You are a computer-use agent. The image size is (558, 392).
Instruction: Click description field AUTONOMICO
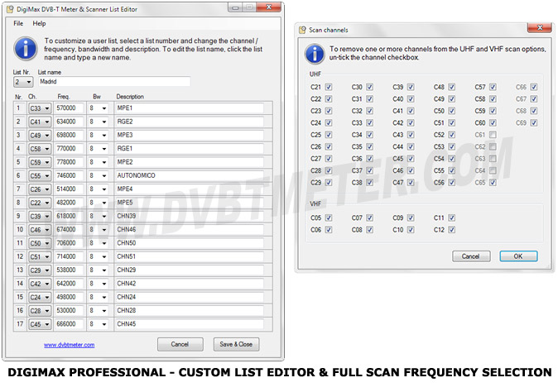click(190, 175)
